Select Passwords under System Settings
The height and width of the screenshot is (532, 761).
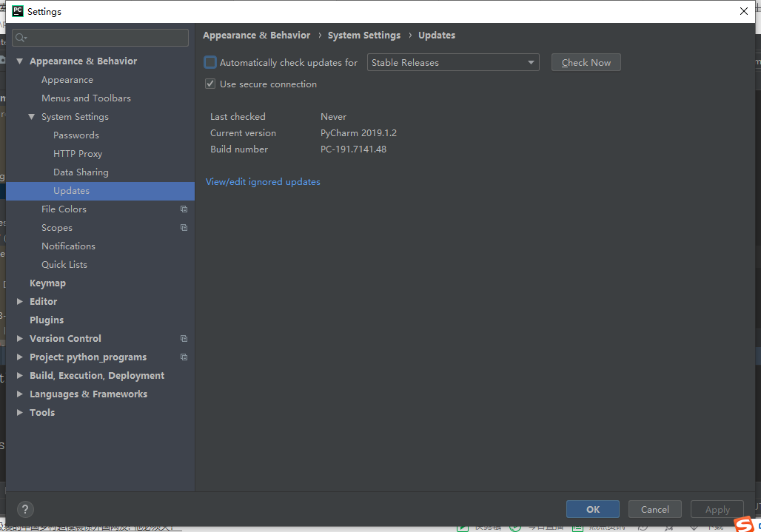(x=76, y=135)
